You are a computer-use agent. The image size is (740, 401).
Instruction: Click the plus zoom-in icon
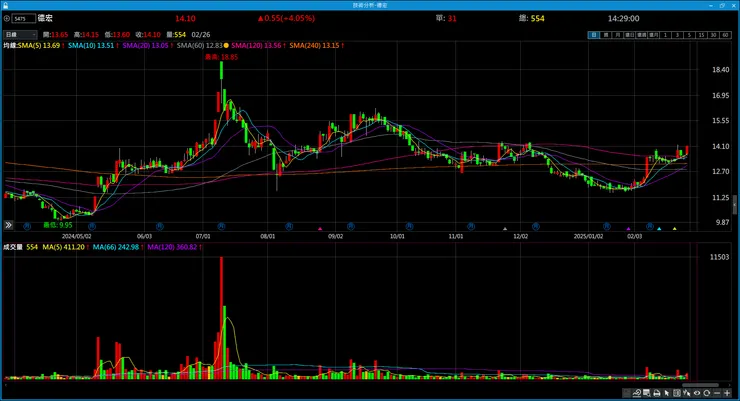tap(727, 393)
